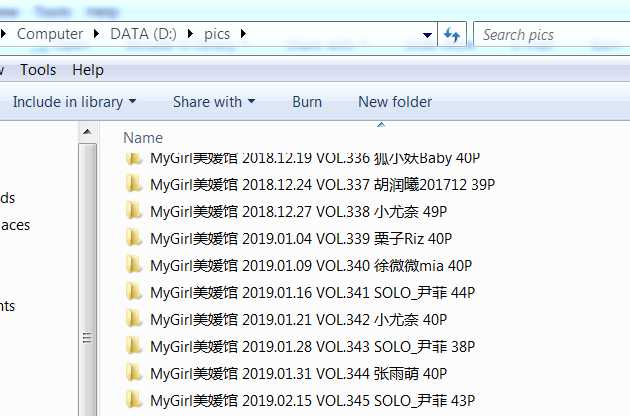Select the folder icon for VOL.336
This screenshot has width=630, height=416.
coord(133,158)
